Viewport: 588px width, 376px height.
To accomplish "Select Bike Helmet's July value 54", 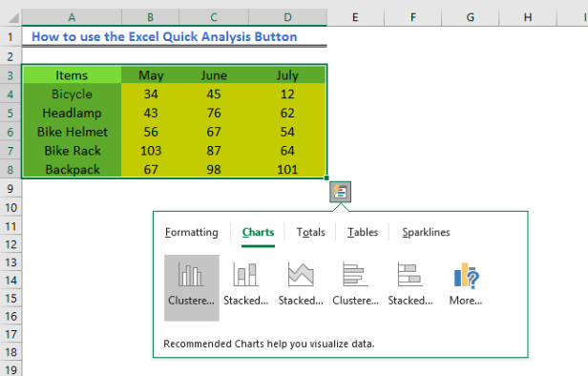I will 287,132.
